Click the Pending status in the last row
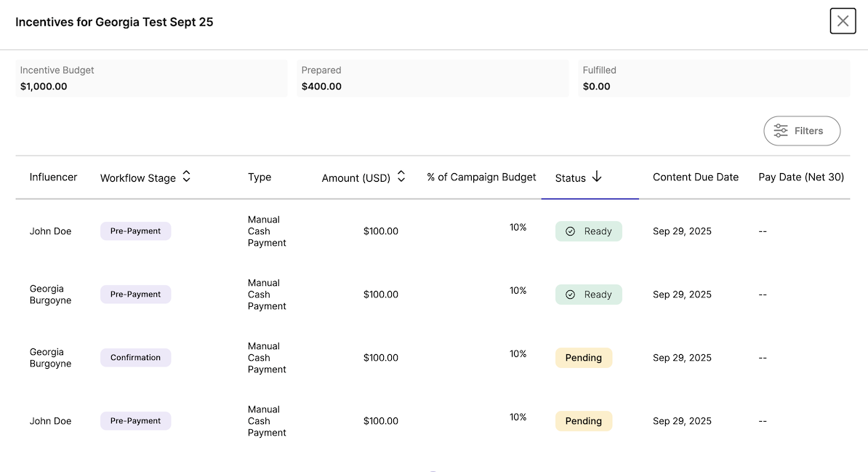Screen dimensions: 868x472 (x=583, y=421)
